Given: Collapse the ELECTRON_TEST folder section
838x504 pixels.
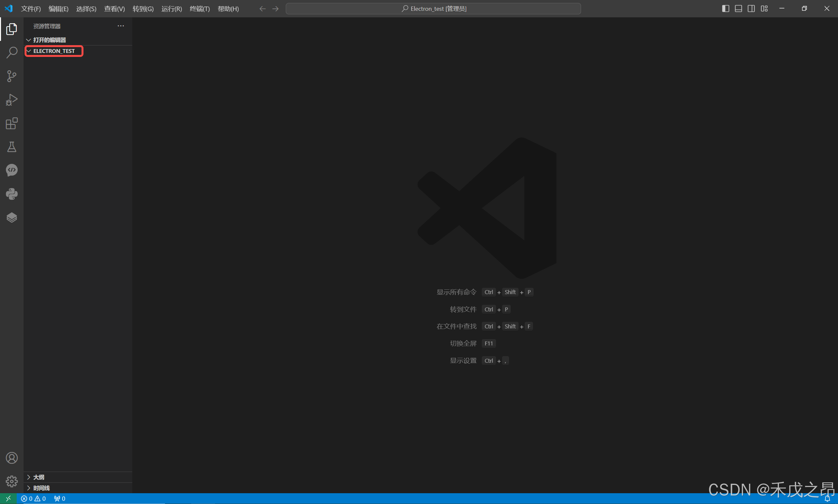Looking at the screenshot, I should pos(78,51).
